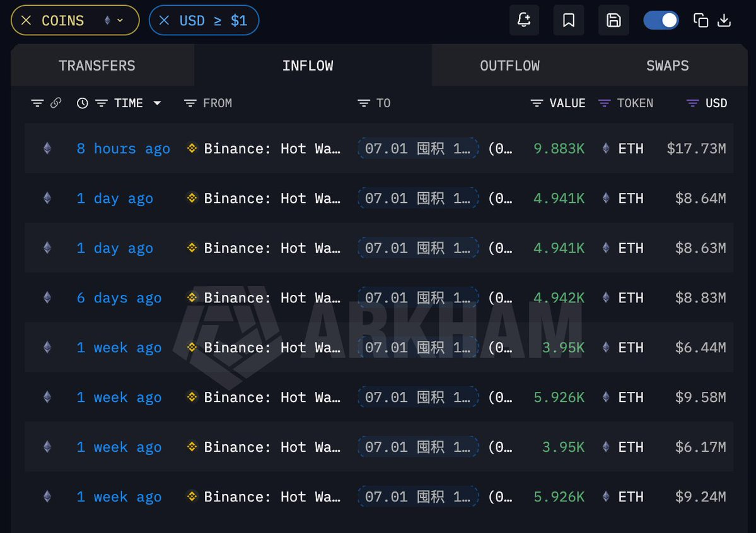This screenshot has height=533, width=756.
Task: Click the ETH token icon in $9.24M row
Action: 606,497
